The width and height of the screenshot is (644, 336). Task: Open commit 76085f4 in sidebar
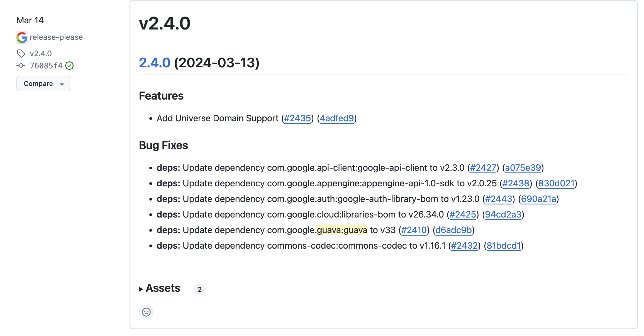tap(46, 66)
